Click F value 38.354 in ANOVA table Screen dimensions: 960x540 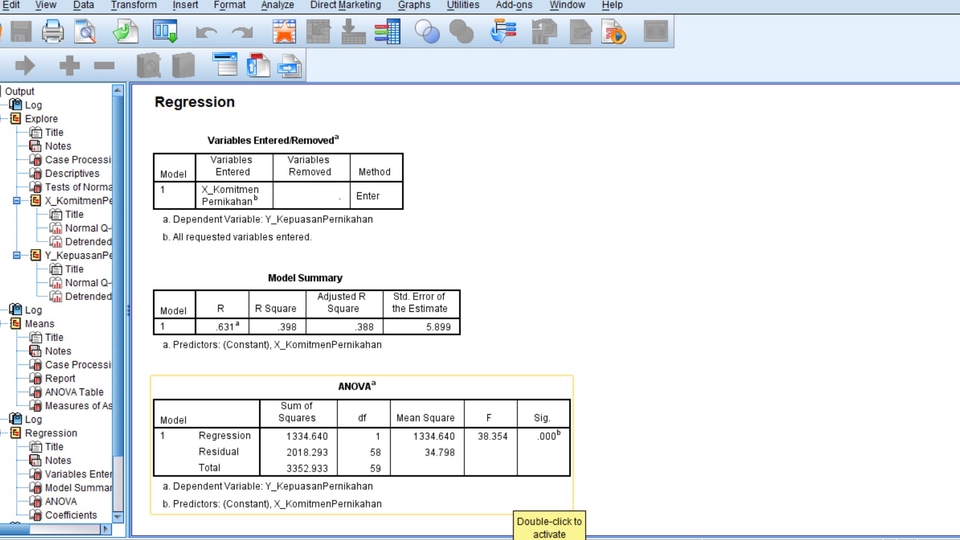tap(492, 437)
